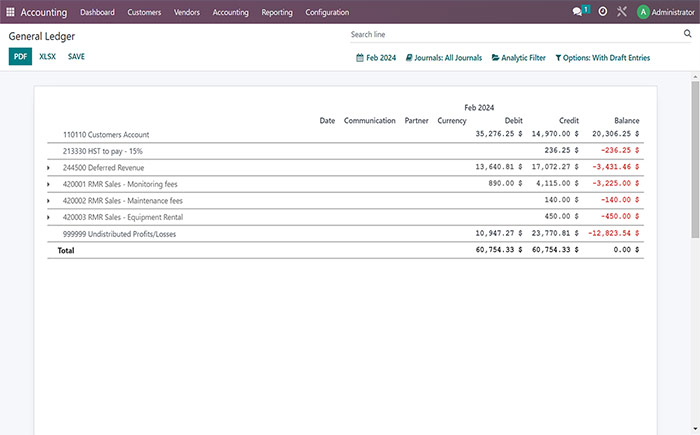The height and width of the screenshot is (435, 700).
Task: Click the Currency column header
Action: coord(452,121)
